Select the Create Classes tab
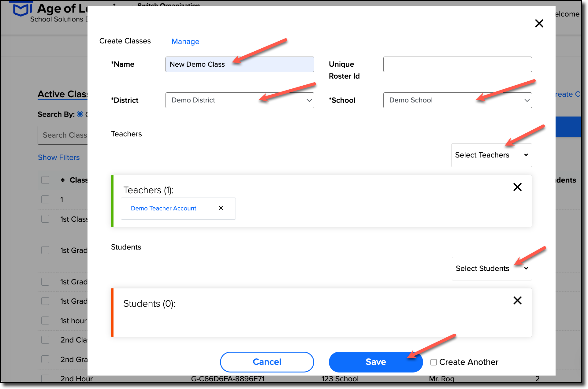Viewport: 588px width, 389px height. tap(125, 41)
